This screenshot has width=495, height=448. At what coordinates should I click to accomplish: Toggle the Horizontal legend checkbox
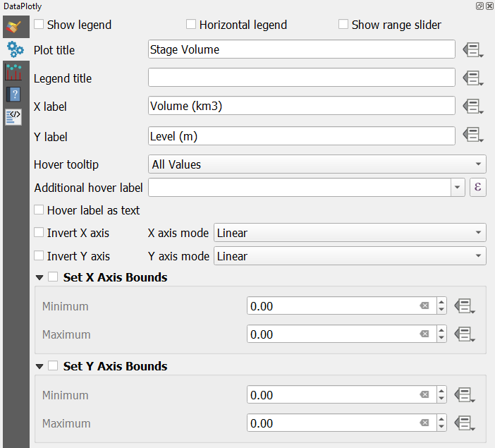[x=191, y=25]
